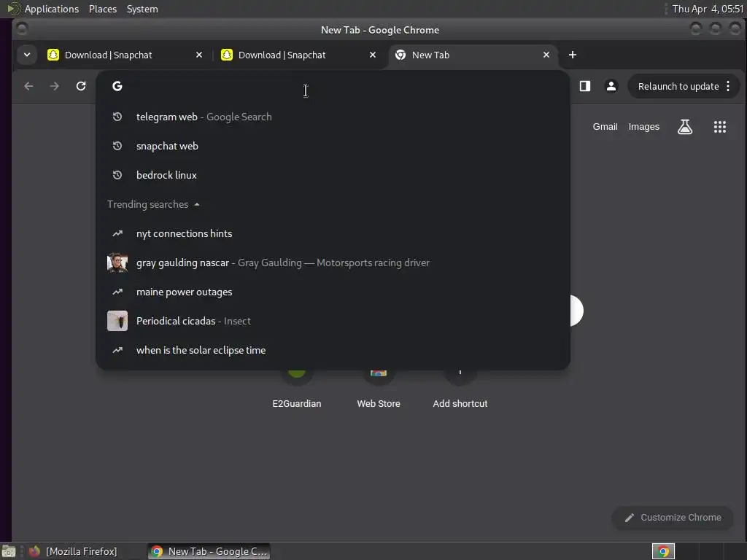Viewport: 747px width, 560px height.
Task: Select the New Tab tab
Action: (x=473, y=55)
